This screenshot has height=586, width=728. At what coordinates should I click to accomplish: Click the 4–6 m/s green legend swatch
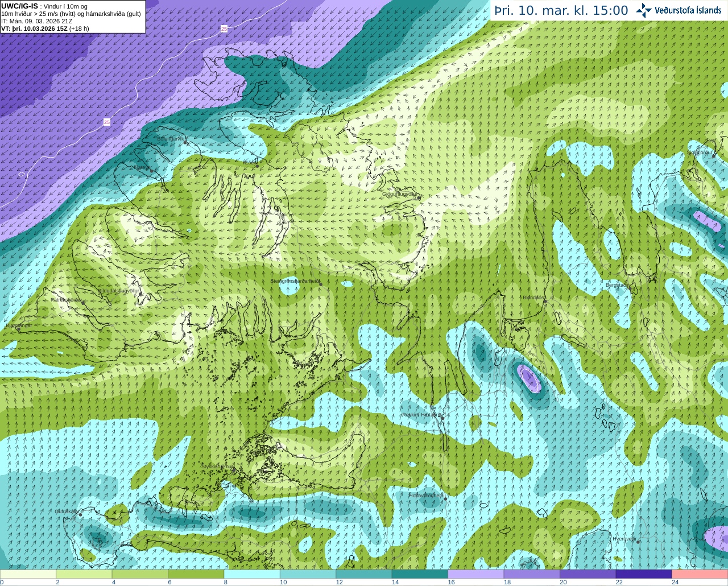pos(140,574)
